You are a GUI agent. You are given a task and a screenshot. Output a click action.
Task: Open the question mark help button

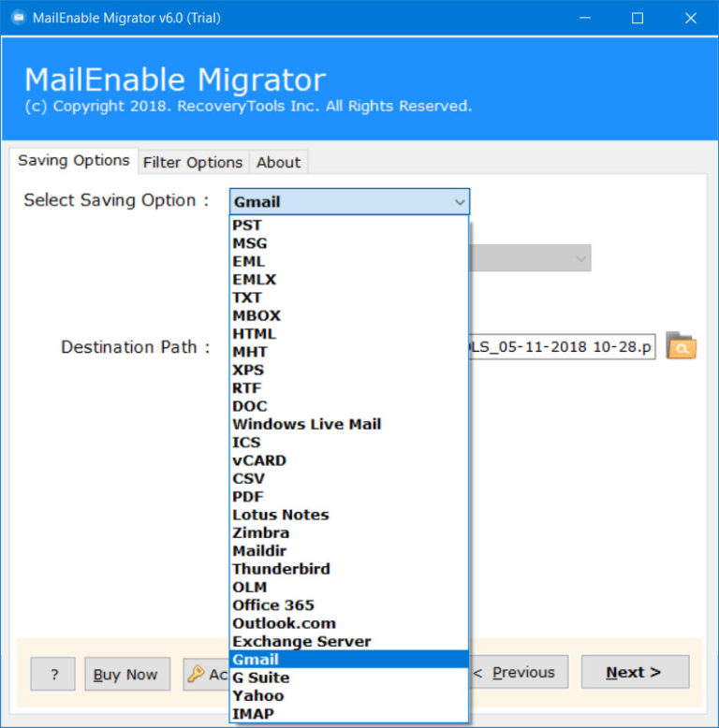52,674
